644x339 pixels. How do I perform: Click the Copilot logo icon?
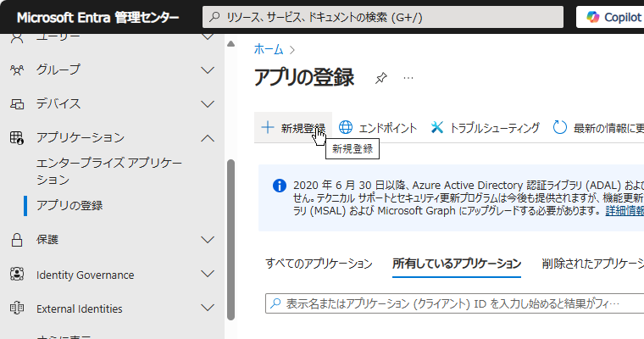592,17
